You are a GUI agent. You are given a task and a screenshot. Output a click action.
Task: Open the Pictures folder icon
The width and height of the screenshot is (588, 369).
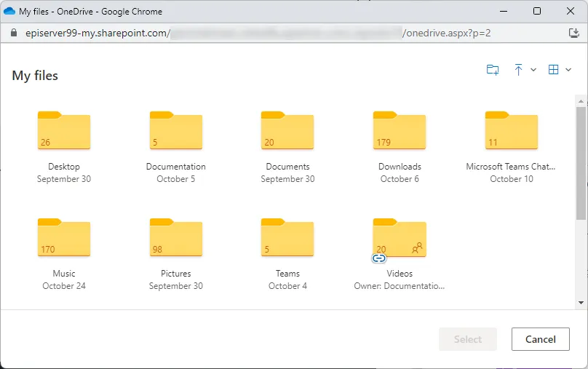[x=176, y=237]
